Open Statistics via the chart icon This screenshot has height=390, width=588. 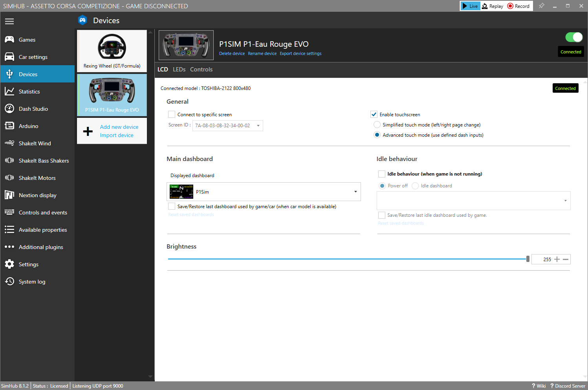click(9, 92)
